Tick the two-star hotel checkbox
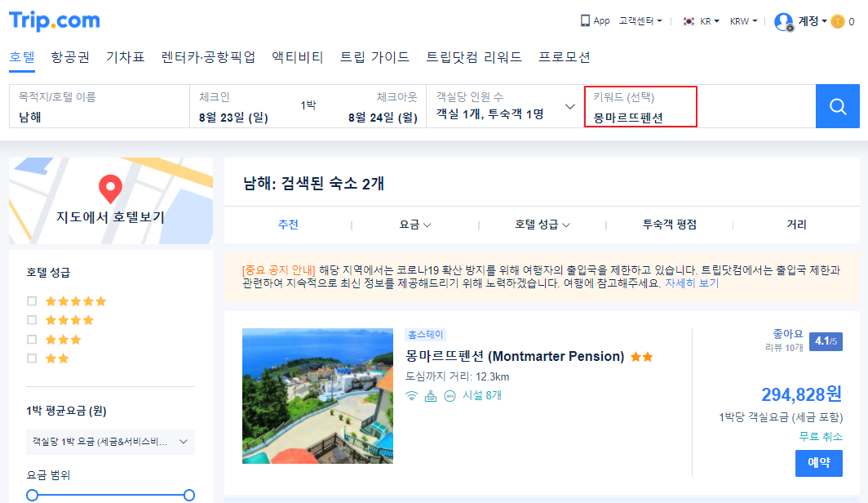The image size is (868, 503). pos(32,358)
